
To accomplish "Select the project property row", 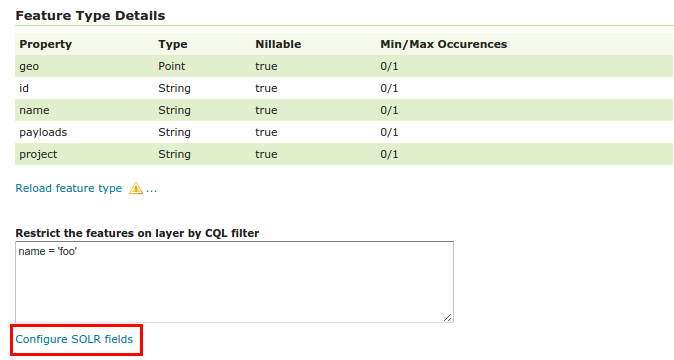I will [344, 154].
